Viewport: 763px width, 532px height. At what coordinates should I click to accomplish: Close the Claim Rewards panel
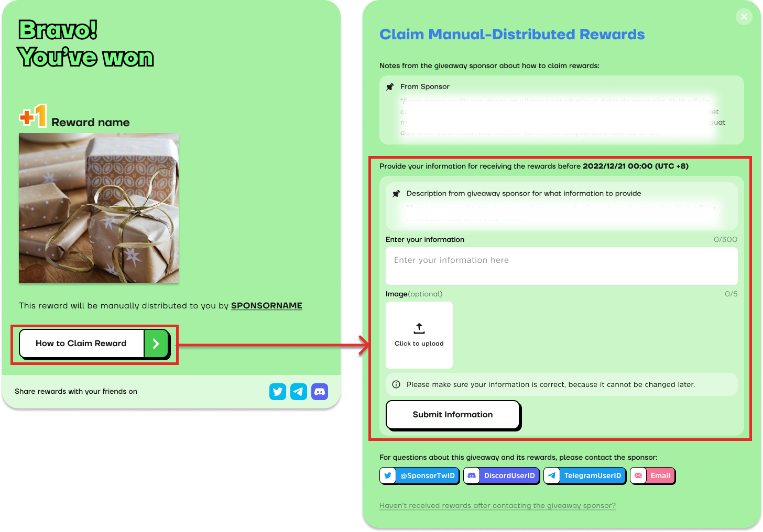744,17
